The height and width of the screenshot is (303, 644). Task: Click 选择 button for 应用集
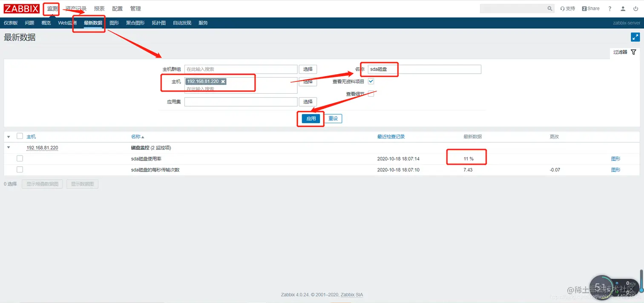(308, 102)
